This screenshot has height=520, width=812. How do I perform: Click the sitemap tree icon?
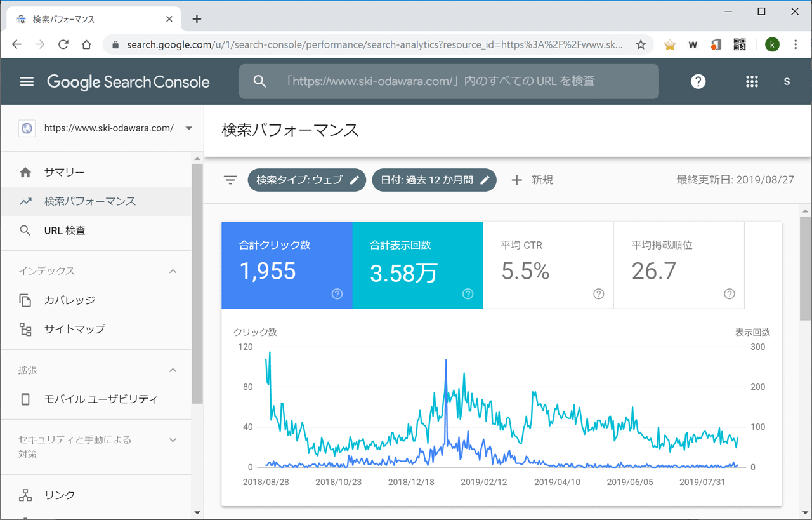pos(25,329)
